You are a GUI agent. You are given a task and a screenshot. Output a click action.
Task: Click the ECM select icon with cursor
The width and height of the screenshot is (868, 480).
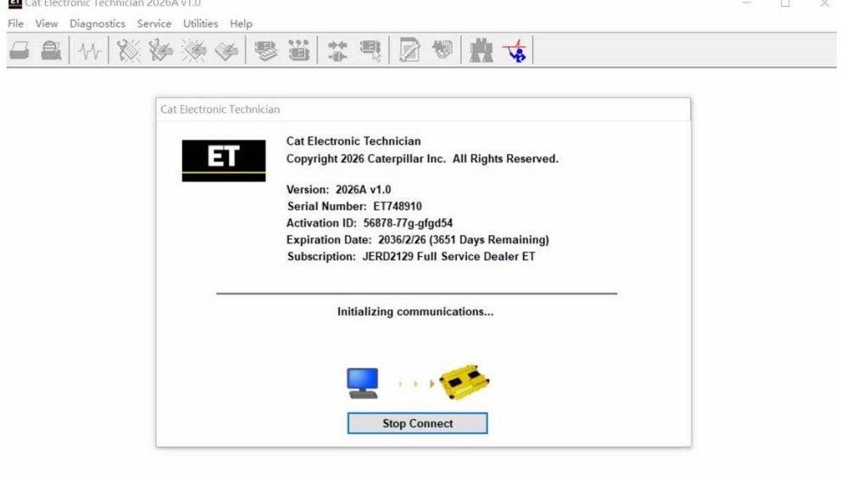coord(370,51)
